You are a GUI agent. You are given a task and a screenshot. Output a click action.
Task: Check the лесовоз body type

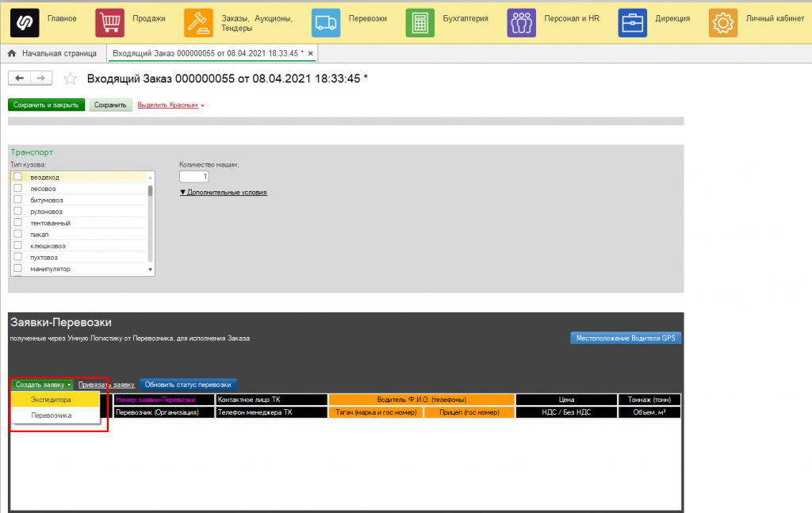pyautogui.click(x=18, y=188)
